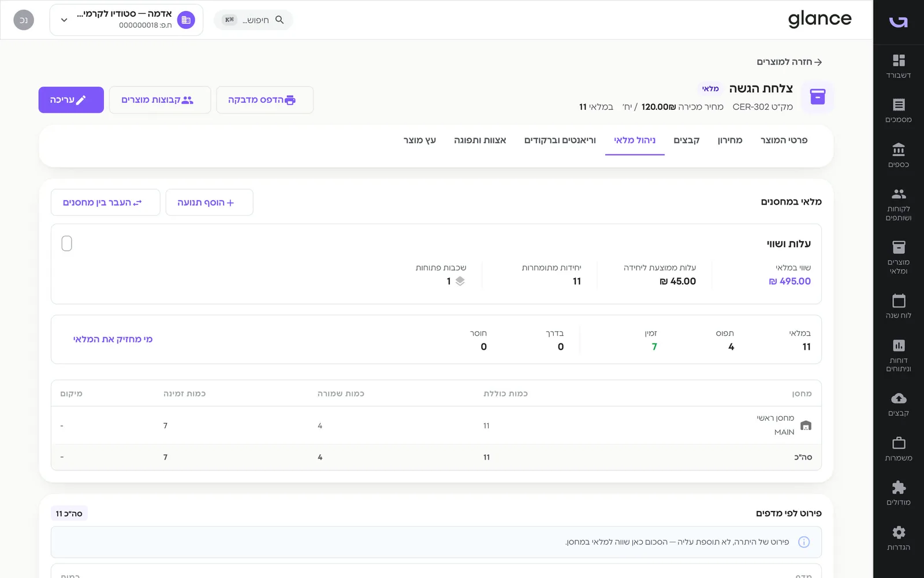Screen dimensions: 924x578
Task: Click the main warehouse icon
Action: [806, 425]
